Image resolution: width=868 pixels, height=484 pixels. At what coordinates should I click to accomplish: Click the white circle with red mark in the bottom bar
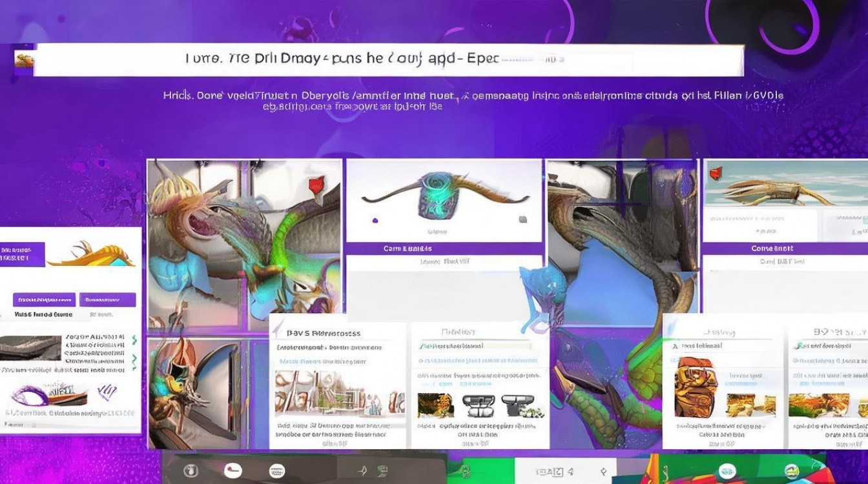[x=232, y=470]
